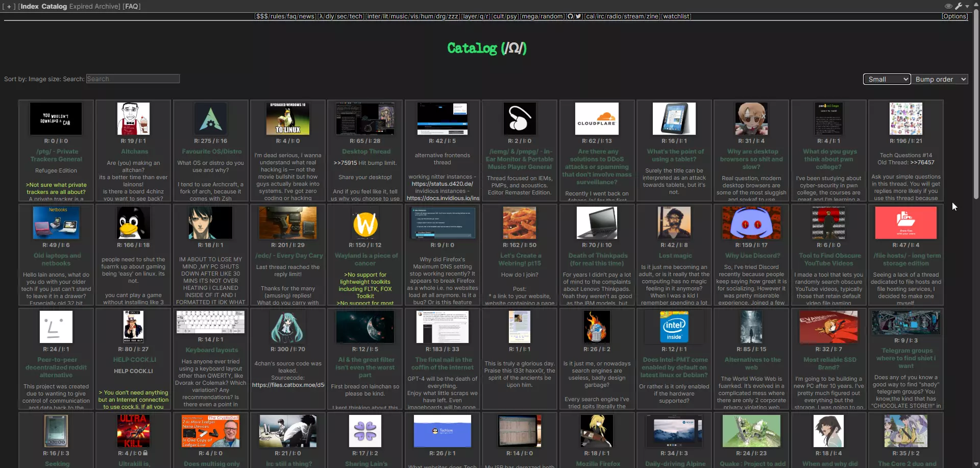Open the HELP COCK.LI thread thumbnail
The image size is (980, 468).
click(x=133, y=327)
